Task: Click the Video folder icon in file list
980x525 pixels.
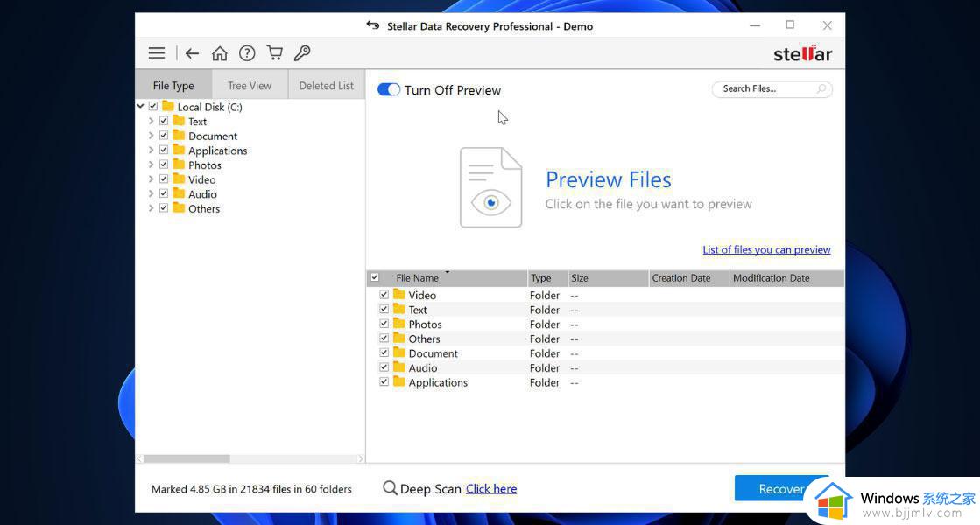Action: (x=398, y=295)
